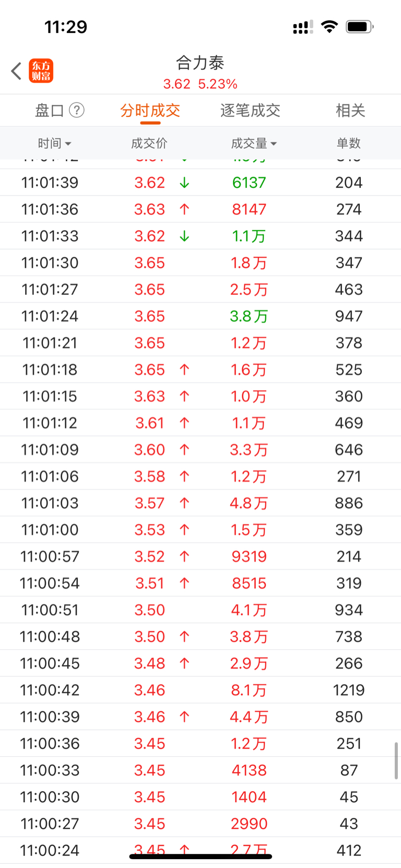401x868 pixels.
Task: Go to the 相关 tab
Action: pyautogui.click(x=350, y=110)
